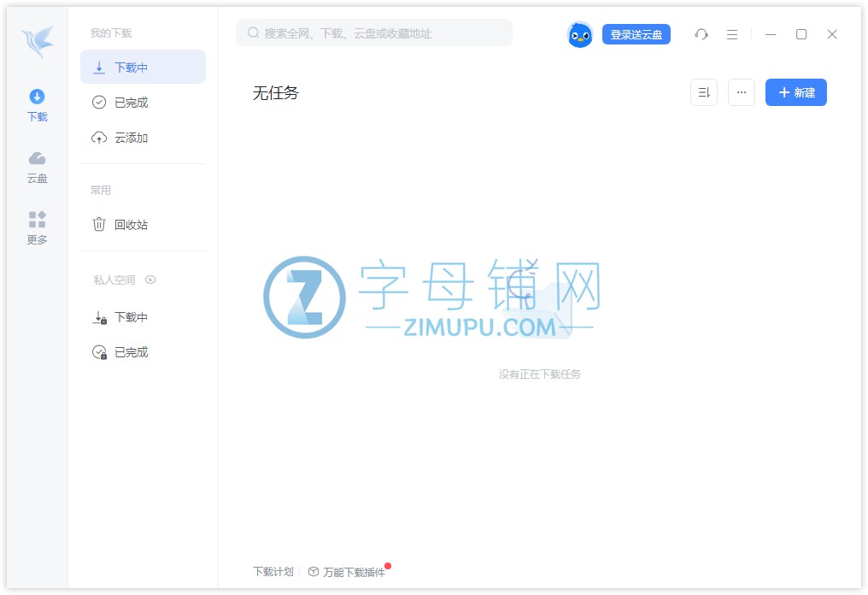Click the 私人空间 section label
This screenshot has height=595, width=868.
coord(114,280)
